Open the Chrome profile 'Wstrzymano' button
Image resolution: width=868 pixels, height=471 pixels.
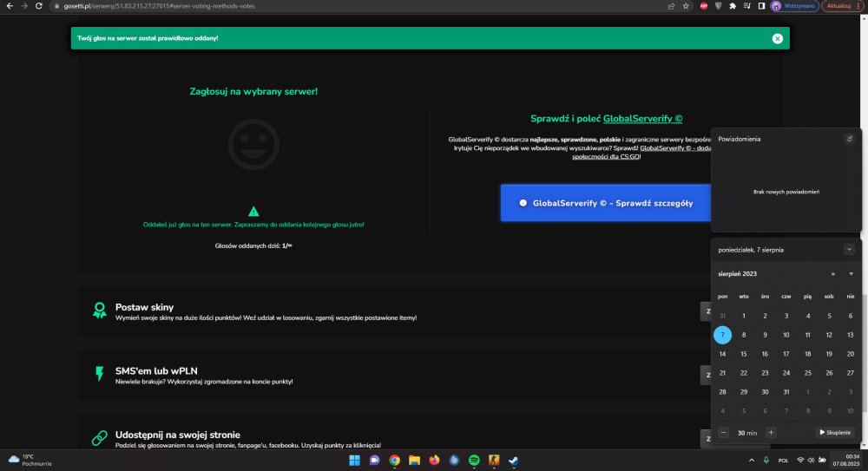click(x=794, y=6)
